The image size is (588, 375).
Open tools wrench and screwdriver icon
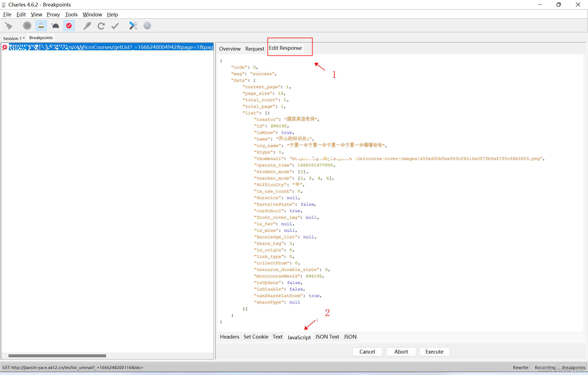coord(133,26)
